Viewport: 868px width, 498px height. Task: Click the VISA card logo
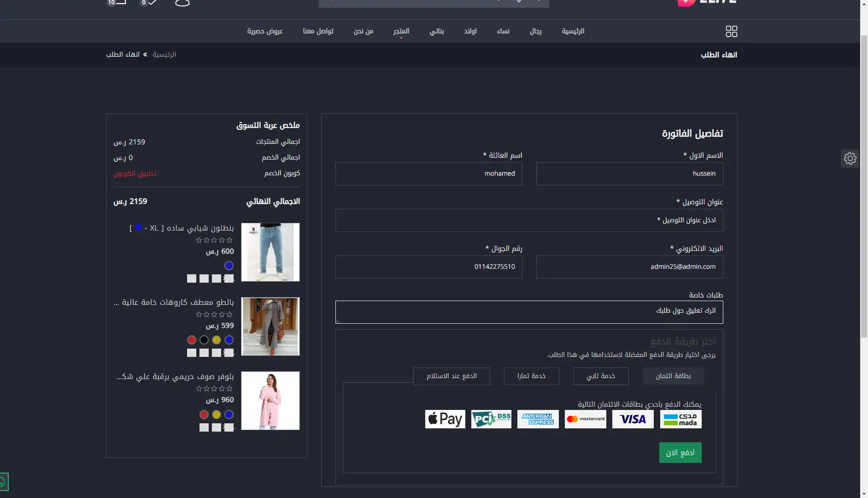pos(633,419)
